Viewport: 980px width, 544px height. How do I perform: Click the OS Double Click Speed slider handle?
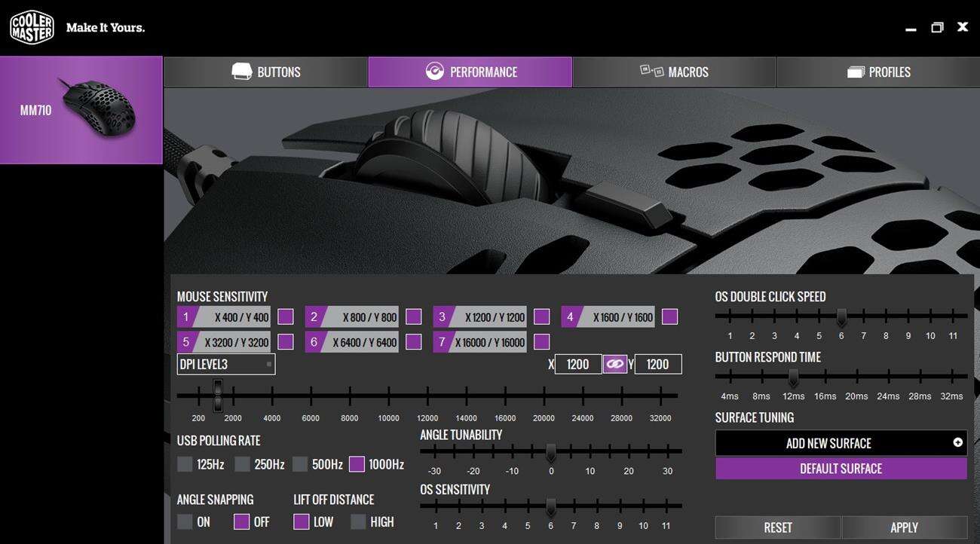point(841,316)
